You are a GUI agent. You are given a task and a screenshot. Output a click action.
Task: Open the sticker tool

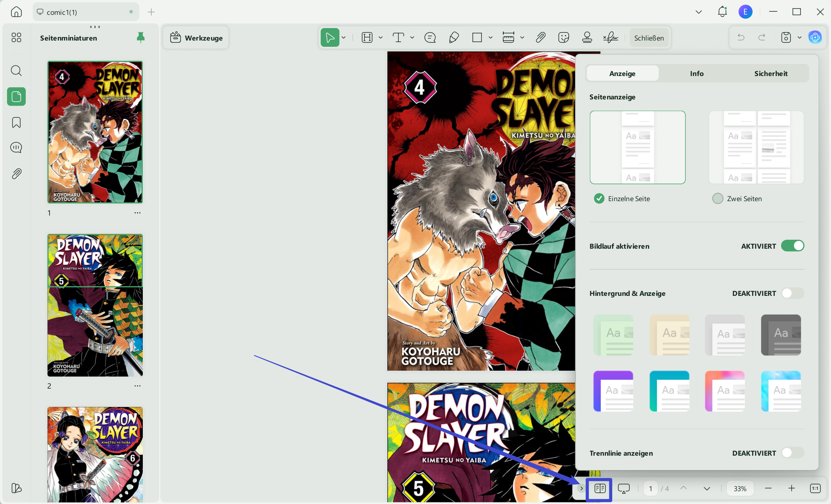click(x=564, y=37)
